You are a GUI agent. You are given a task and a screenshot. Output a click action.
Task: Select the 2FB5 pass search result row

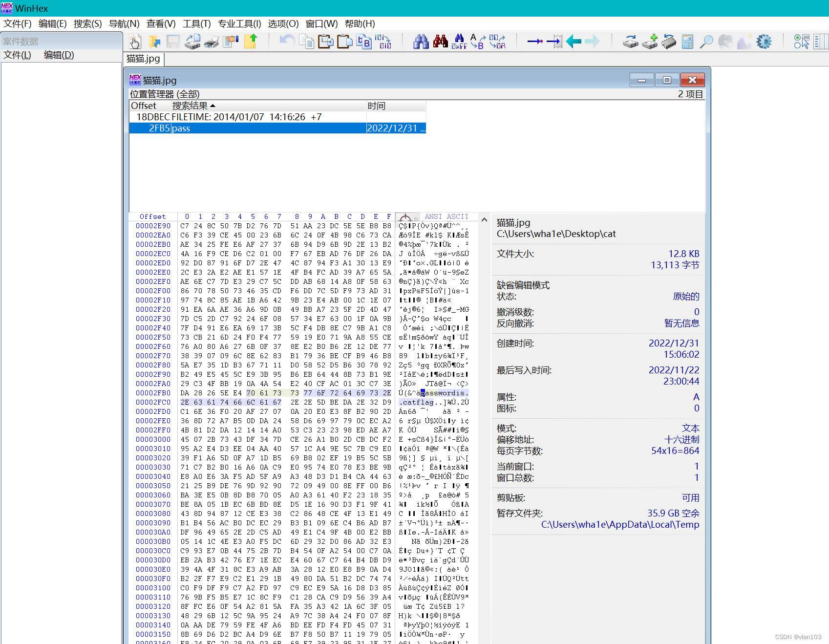pyautogui.click(x=277, y=129)
